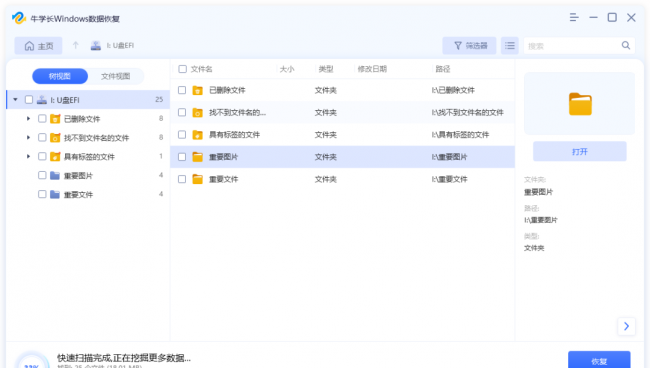Click the 打开 open button
650x368 pixels.
580,152
